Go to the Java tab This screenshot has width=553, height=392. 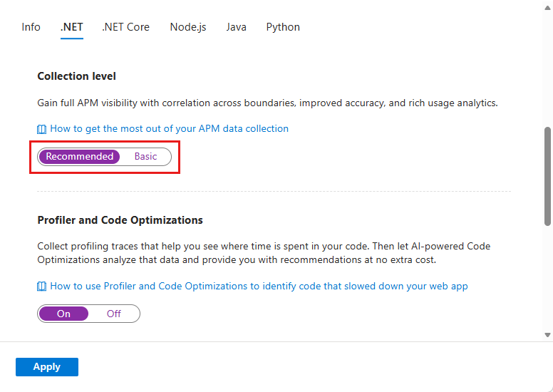pos(237,27)
